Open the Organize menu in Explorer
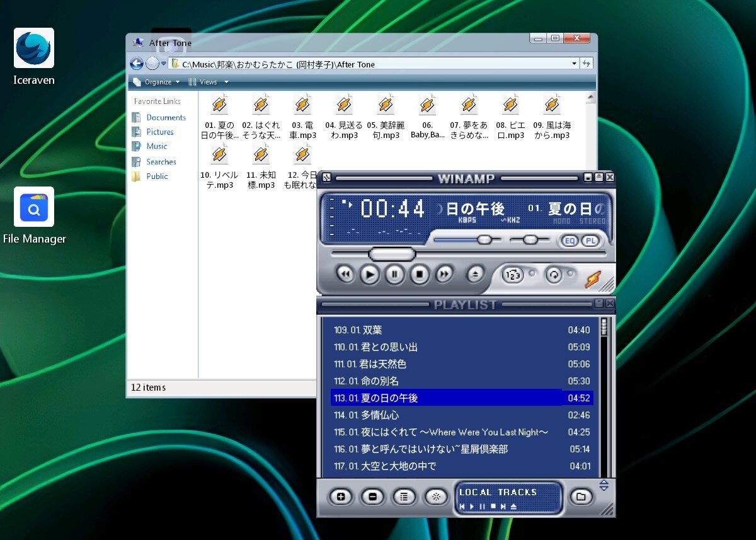Screen dimensions: 756x540 tap(157, 82)
